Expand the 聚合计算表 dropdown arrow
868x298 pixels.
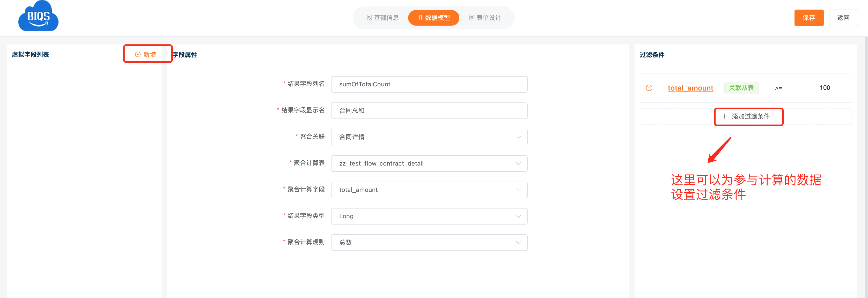coord(518,163)
